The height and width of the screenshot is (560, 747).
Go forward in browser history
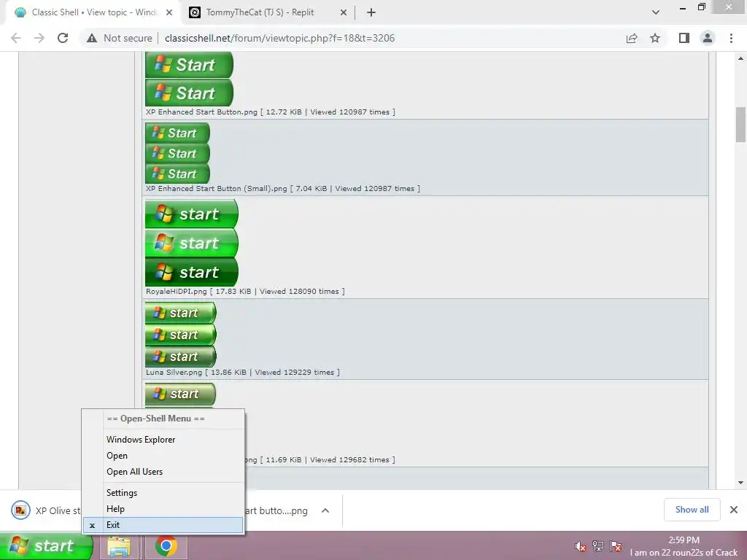[x=39, y=38]
